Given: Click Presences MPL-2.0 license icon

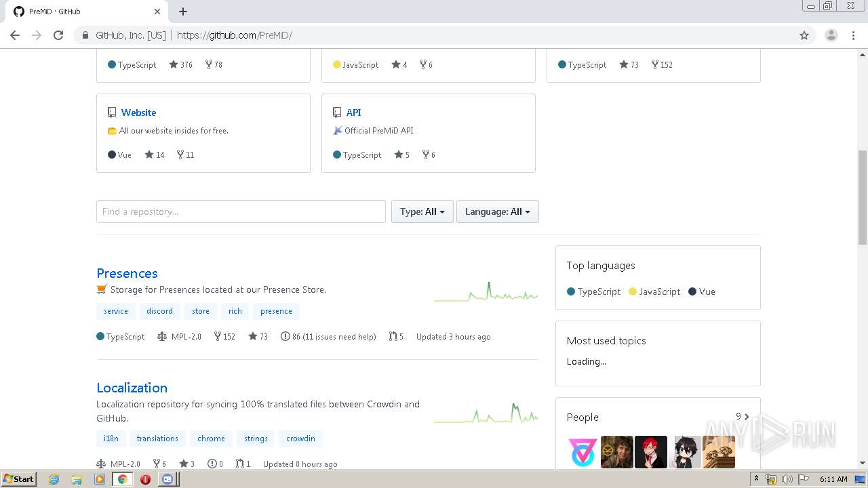Looking at the screenshot, I should [x=162, y=336].
